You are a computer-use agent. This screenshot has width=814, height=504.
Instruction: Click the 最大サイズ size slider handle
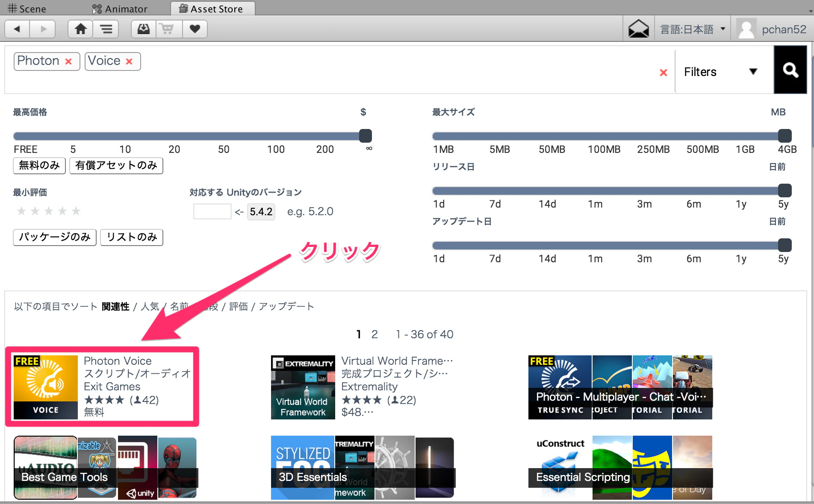pyautogui.click(x=785, y=136)
